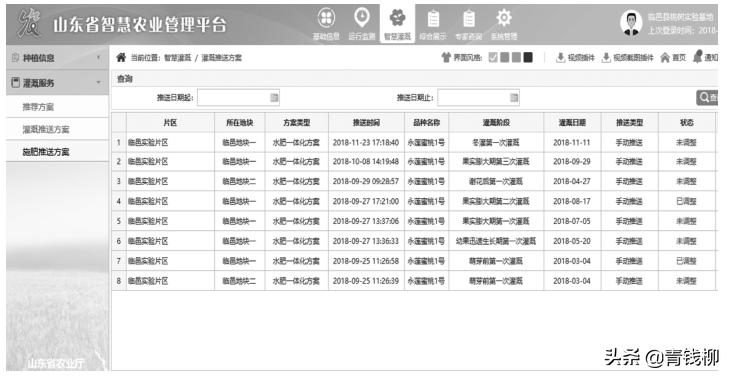Click irrigation date 2018-11-11
This screenshot has height=378, width=731.
click(x=572, y=143)
